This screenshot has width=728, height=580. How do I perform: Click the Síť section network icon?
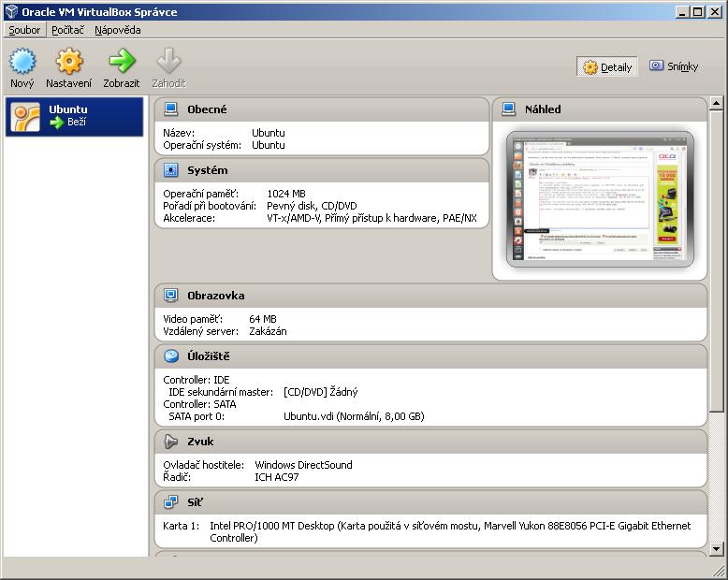(171, 502)
